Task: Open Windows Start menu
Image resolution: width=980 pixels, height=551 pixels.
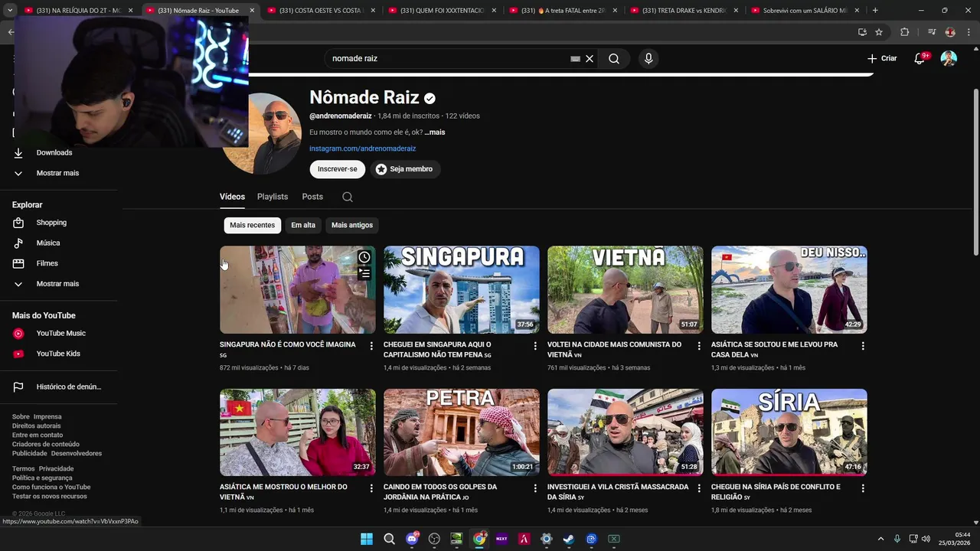Action: [x=367, y=539]
